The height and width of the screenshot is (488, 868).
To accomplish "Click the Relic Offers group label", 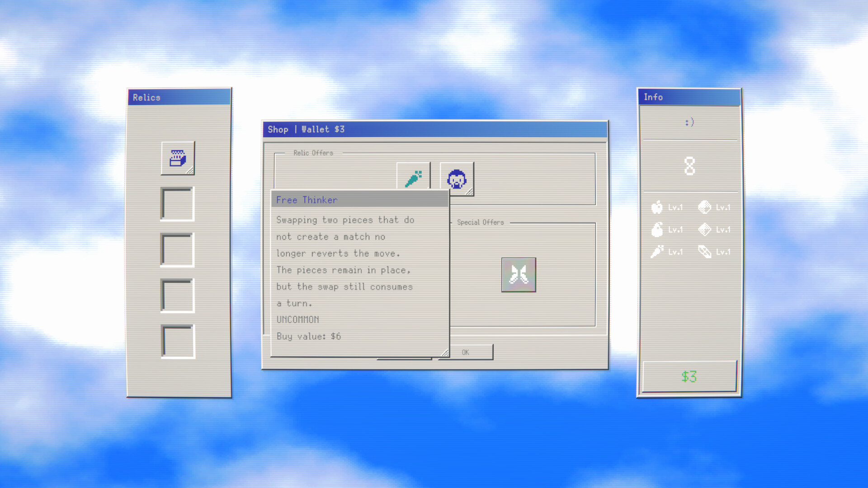I will coord(313,153).
